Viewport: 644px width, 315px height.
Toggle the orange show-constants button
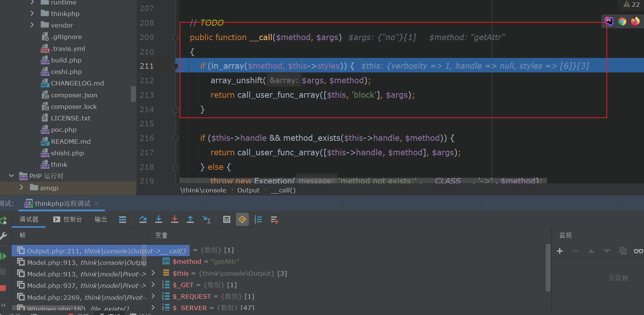(242, 220)
